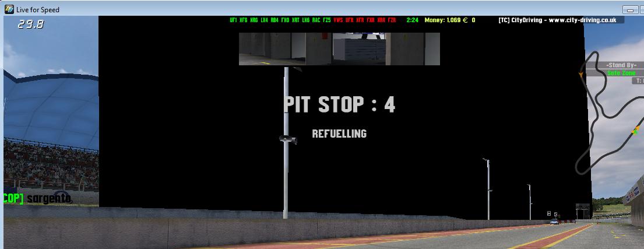Select the FXO car code

(x=285, y=20)
